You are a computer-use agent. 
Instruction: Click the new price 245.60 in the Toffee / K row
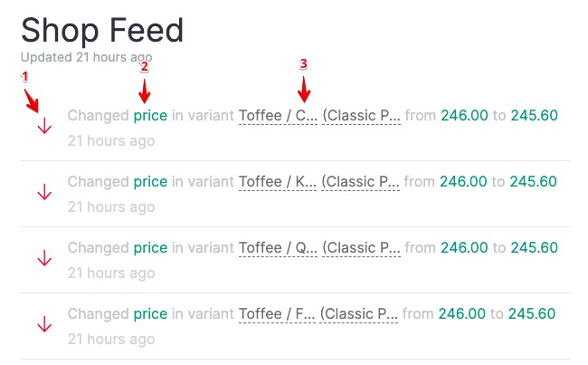534,181
